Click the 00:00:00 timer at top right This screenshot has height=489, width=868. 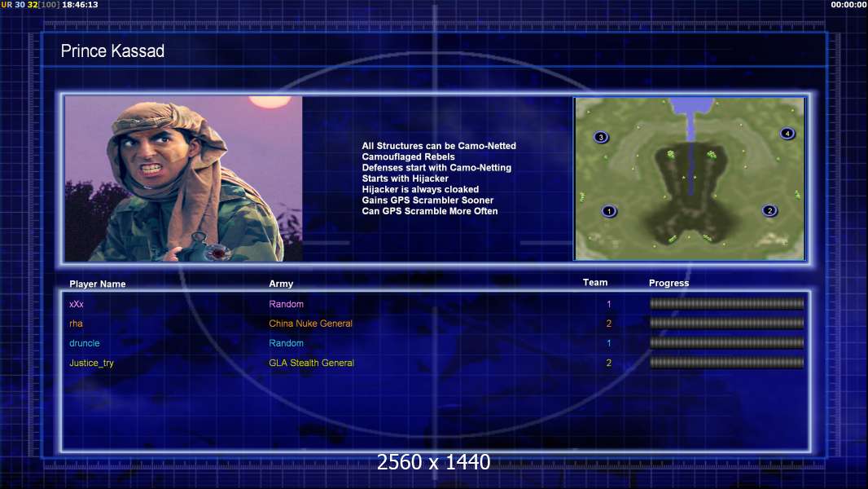tap(849, 4)
